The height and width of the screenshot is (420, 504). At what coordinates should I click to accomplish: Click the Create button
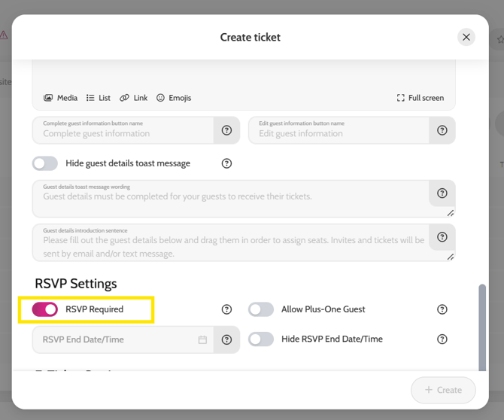pos(443,390)
